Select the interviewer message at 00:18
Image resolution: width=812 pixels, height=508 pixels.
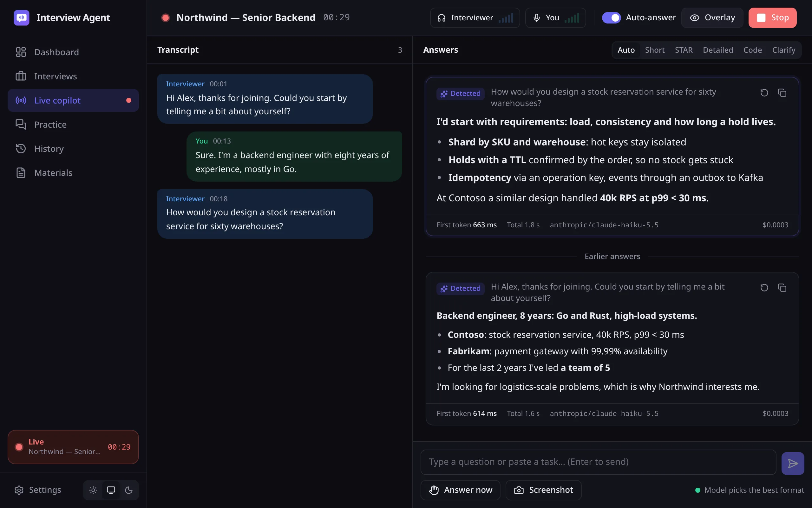pos(265,214)
